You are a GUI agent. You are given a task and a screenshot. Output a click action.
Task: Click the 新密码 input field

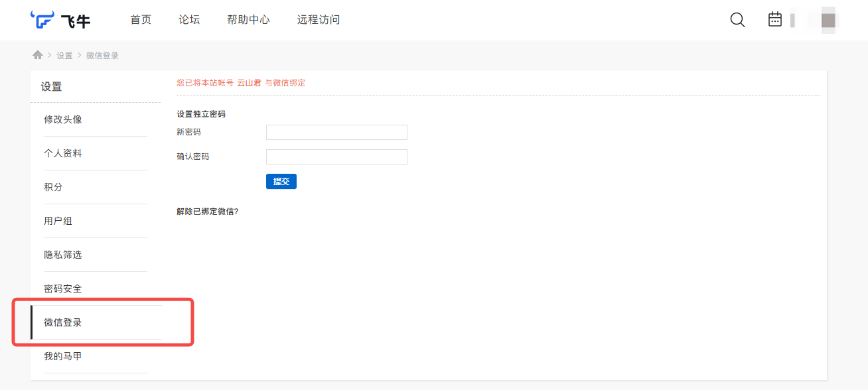[336, 132]
